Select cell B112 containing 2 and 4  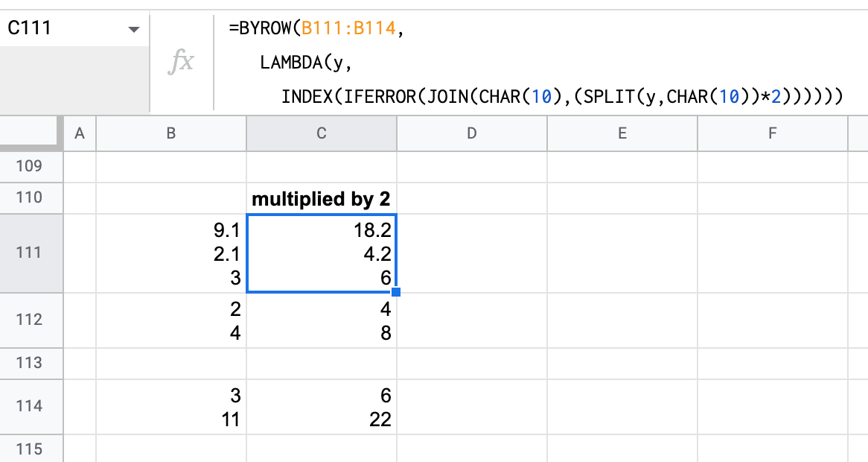pos(171,320)
